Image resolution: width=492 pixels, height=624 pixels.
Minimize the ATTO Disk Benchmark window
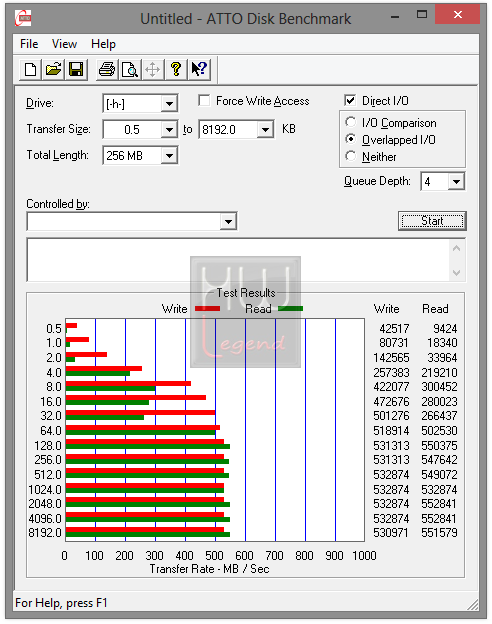[395, 16]
